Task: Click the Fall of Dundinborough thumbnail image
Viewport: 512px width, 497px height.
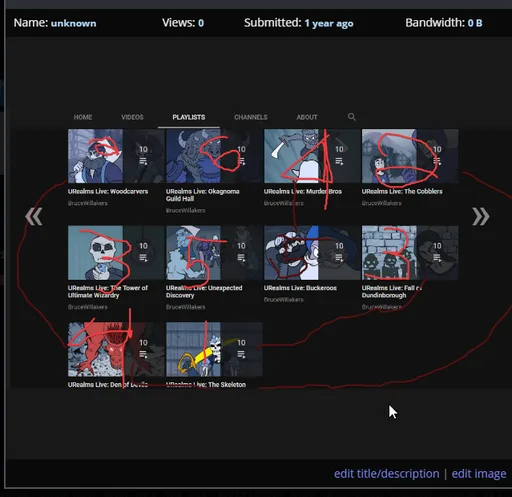Action: 410,253
